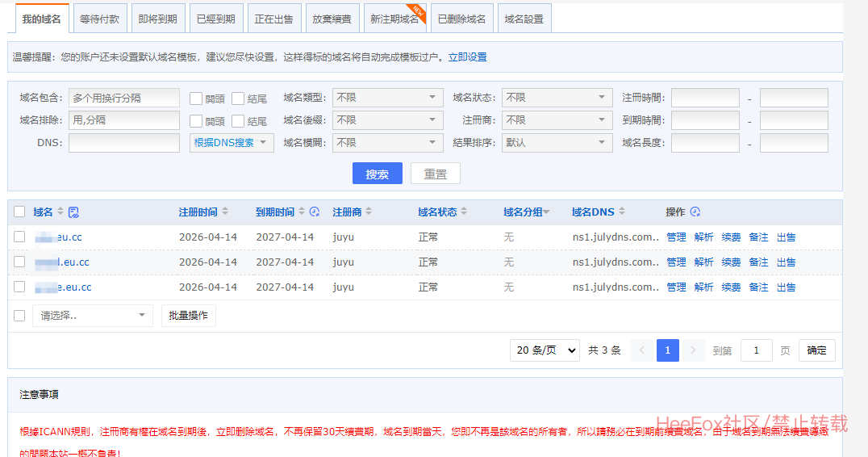Enable 開頭 checkbox for 域名包含
This screenshot has width=868, height=457.
[195, 99]
